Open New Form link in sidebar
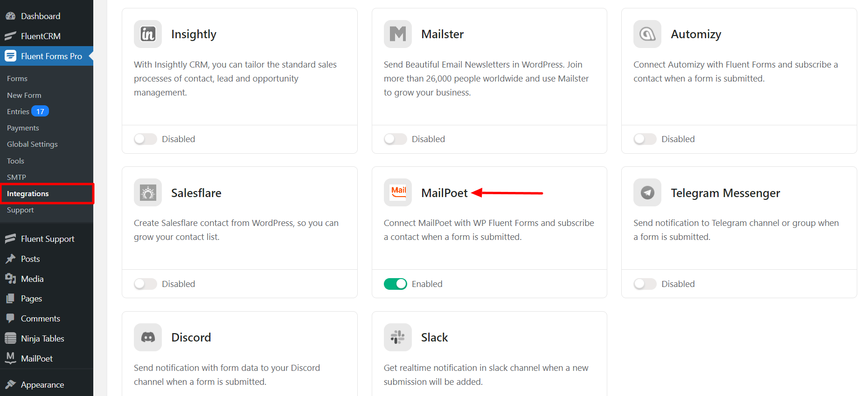Screen dimensions: 868x396 tap(24, 96)
